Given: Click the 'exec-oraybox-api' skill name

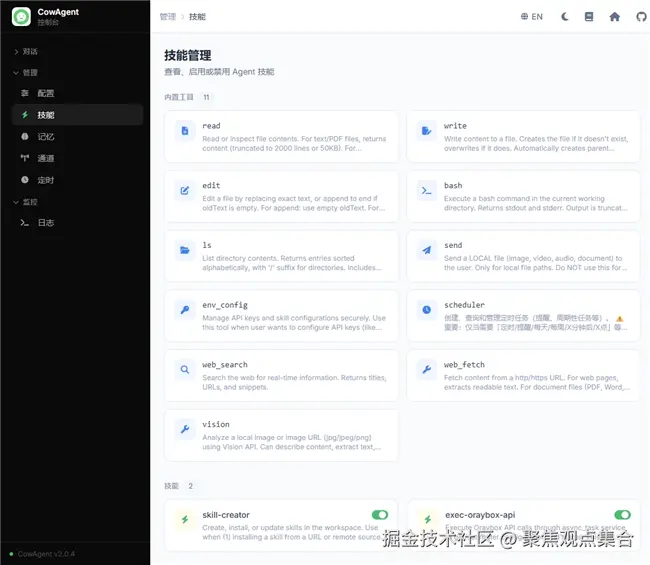Looking at the screenshot, I should [x=480, y=515].
